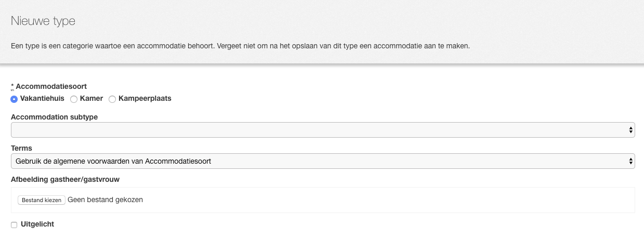644x239 pixels.
Task: Click the Accommodation subtype dropdown arrow
Action: tap(630, 130)
